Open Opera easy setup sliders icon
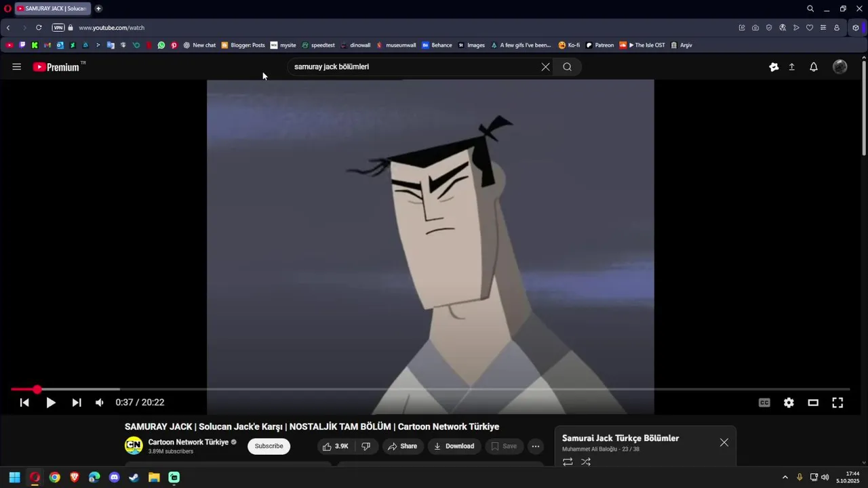 [823, 28]
